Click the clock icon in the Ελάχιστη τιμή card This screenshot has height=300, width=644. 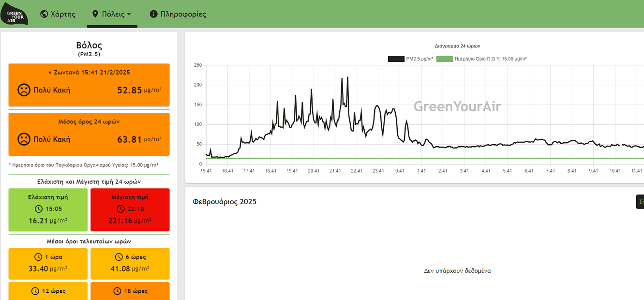pos(39,209)
